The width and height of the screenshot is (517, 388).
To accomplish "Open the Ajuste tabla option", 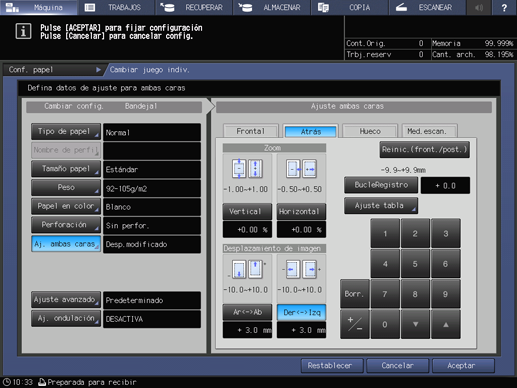I will 381,206.
